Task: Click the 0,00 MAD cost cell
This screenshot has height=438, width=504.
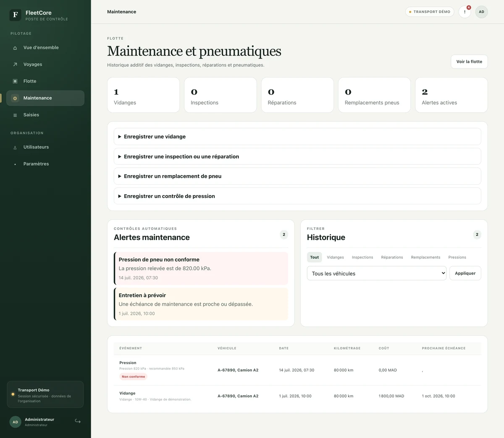Action: pyautogui.click(x=388, y=370)
